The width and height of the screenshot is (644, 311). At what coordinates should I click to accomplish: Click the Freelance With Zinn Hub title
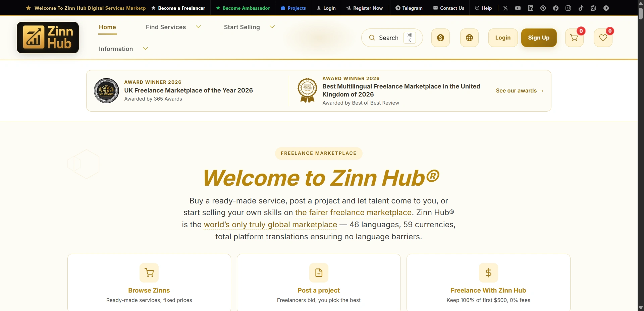pos(488,290)
